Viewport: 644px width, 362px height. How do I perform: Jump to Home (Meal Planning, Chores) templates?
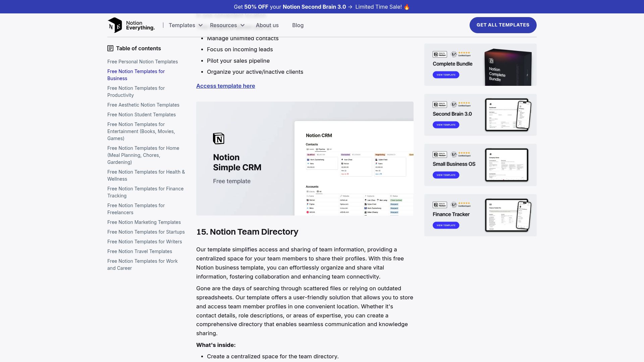coord(143,155)
